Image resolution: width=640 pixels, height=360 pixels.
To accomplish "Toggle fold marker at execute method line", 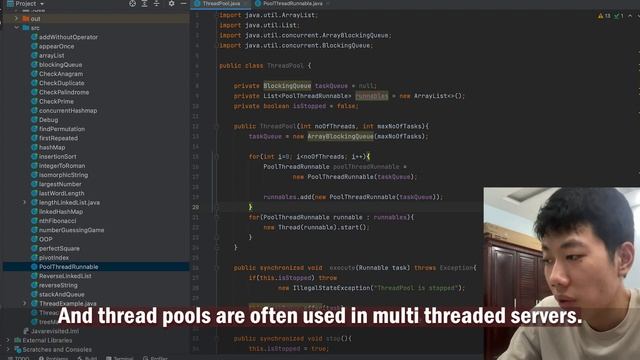I will coord(217,268).
